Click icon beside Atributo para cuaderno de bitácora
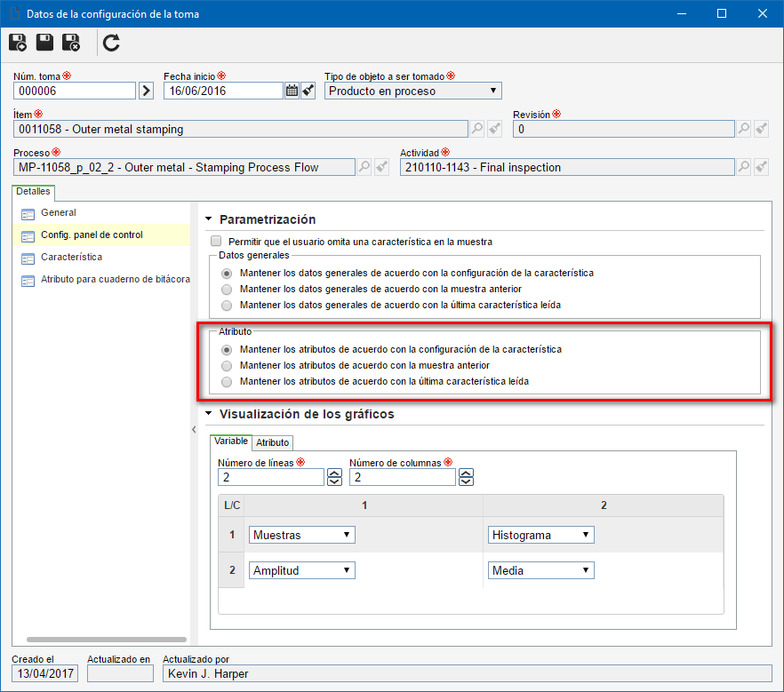The image size is (784, 692). 28,281
